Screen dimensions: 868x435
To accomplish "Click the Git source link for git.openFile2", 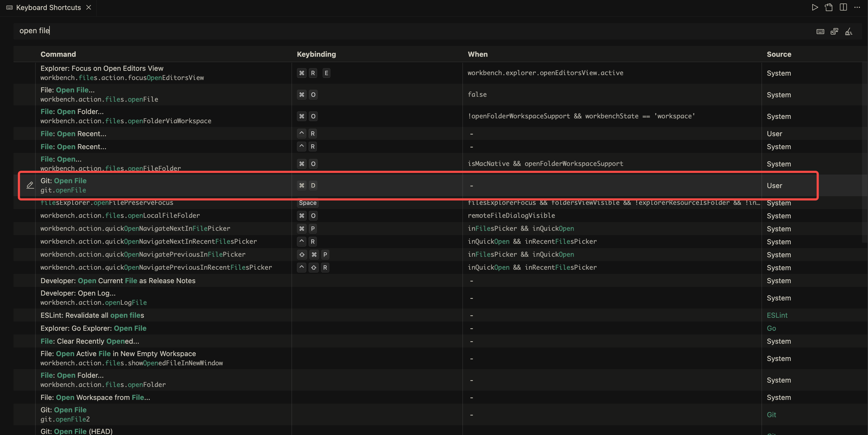I will tap(771, 414).
